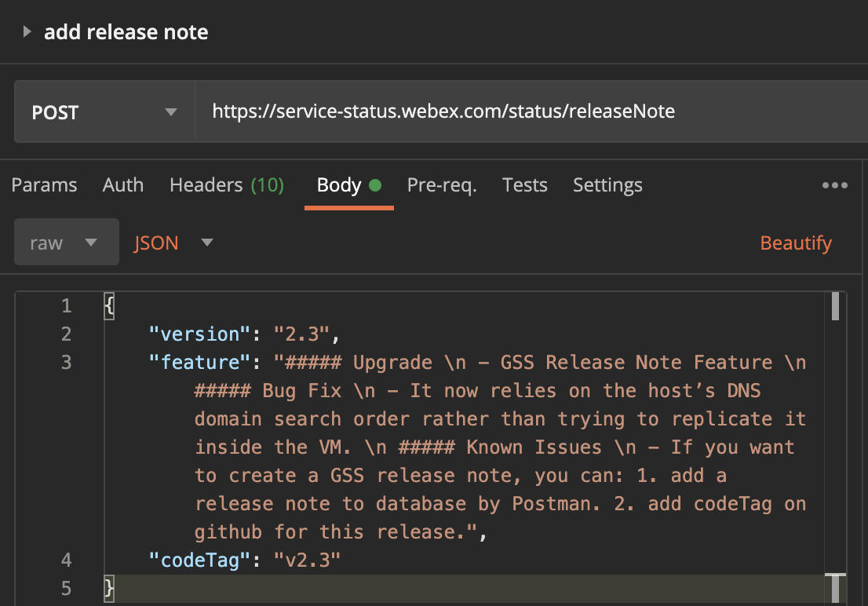Click line number 5 in the gutter

[x=67, y=588]
